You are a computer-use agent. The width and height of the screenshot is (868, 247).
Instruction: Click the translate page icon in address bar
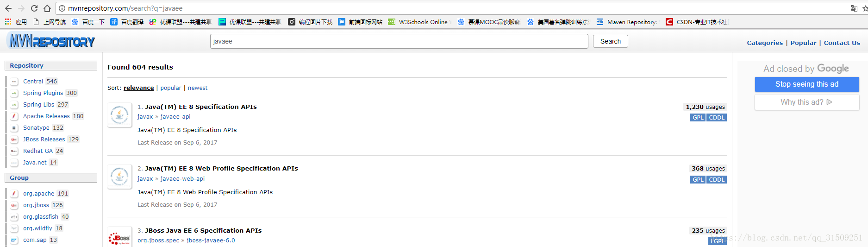(x=854, y=8)
